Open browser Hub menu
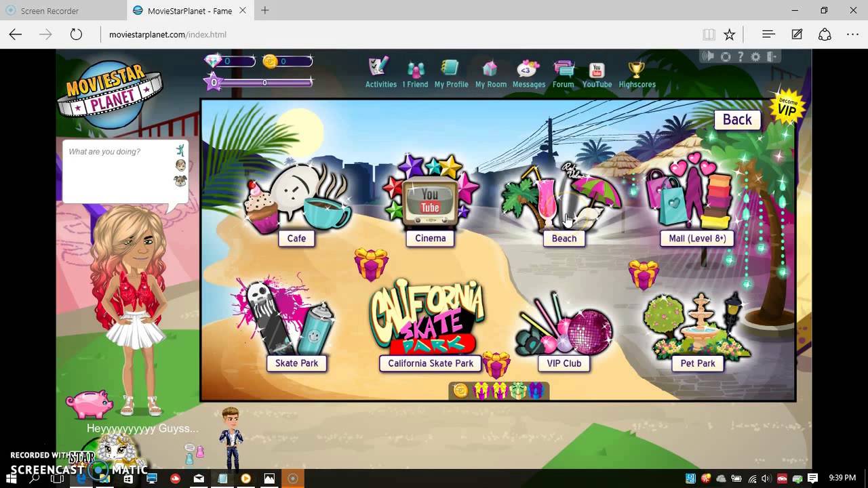This screenshot has width=868, height=488. pyautogui.click(x=768, y=35)
